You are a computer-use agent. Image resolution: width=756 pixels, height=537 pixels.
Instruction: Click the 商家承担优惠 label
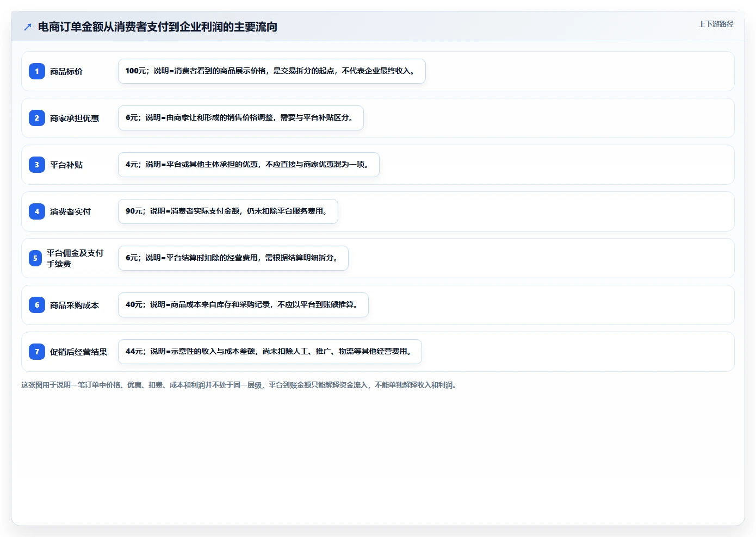(x=75, y=118)
